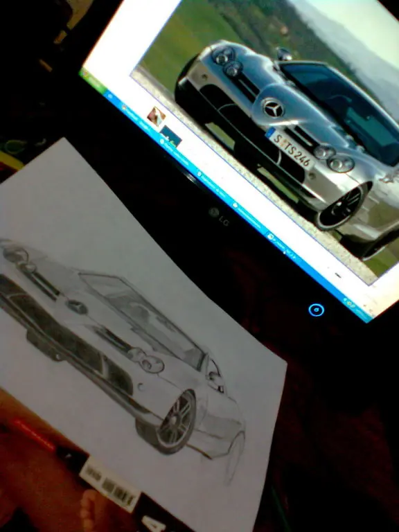Screen dimensions: 399x532
Task: Expand the hidden system tray icons arrow
Action: 345,301
